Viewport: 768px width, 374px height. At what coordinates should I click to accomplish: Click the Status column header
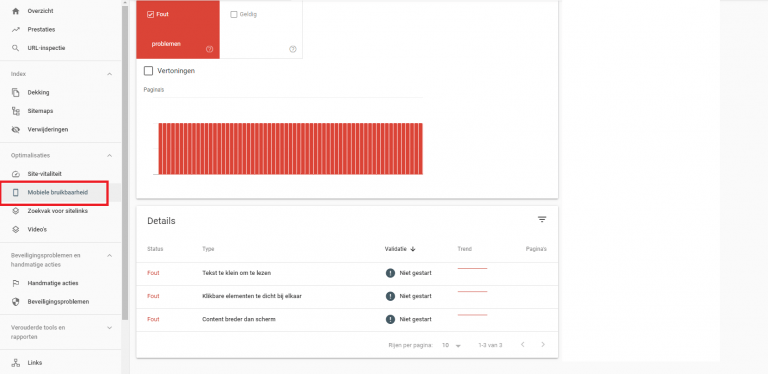155,249
